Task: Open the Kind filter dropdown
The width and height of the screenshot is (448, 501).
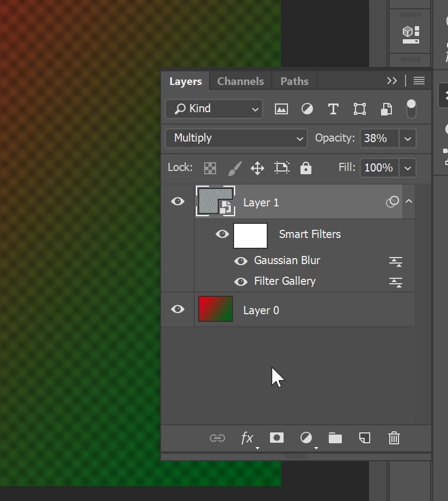Action: click(214, 109)
